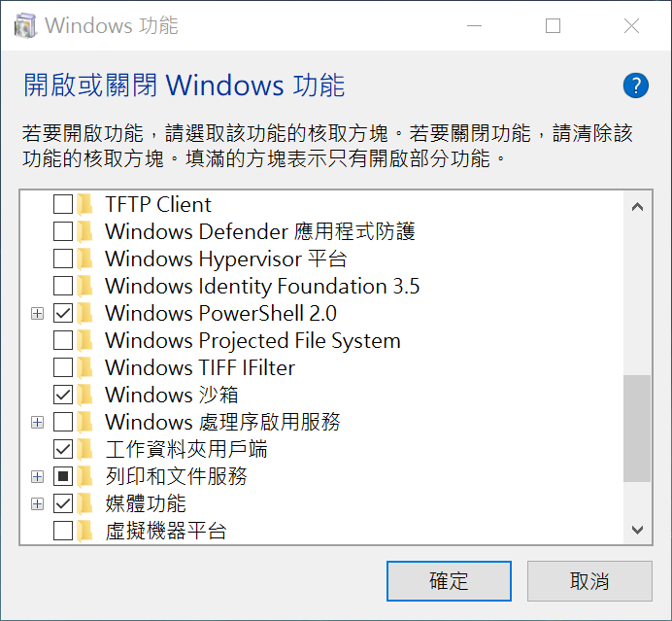Click folder icon beside Windows Hypervisor 平台
Screen dimensions: 672x621
coord(86,259)
